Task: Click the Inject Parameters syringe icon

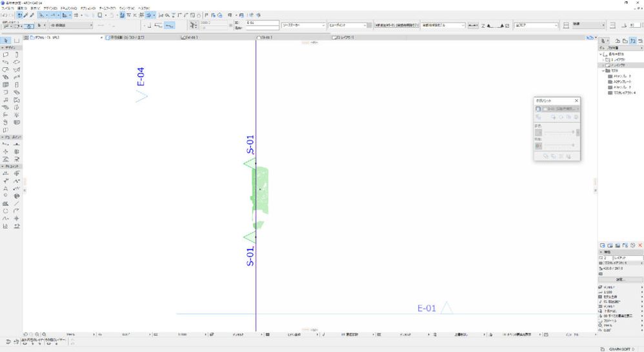Action: (32, 15)
